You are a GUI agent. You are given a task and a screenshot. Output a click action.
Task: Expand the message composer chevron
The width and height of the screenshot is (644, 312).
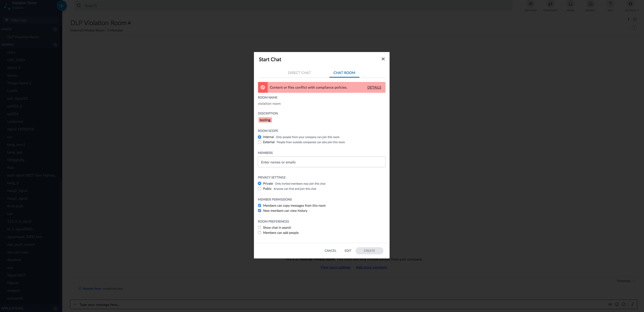75,304
